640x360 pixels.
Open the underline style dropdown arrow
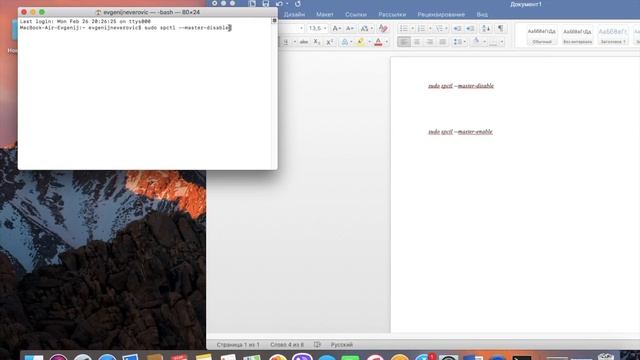coord(294,42)
